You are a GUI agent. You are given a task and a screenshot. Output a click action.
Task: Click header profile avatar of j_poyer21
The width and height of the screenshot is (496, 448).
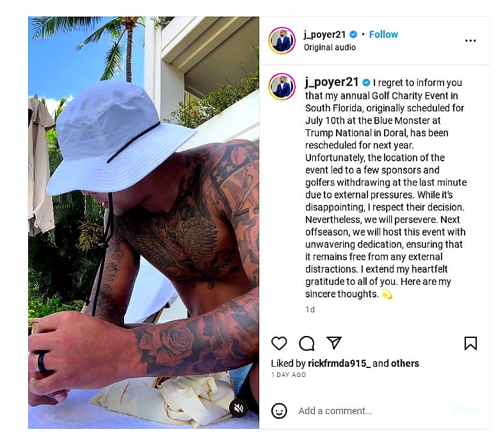[282, 40]
